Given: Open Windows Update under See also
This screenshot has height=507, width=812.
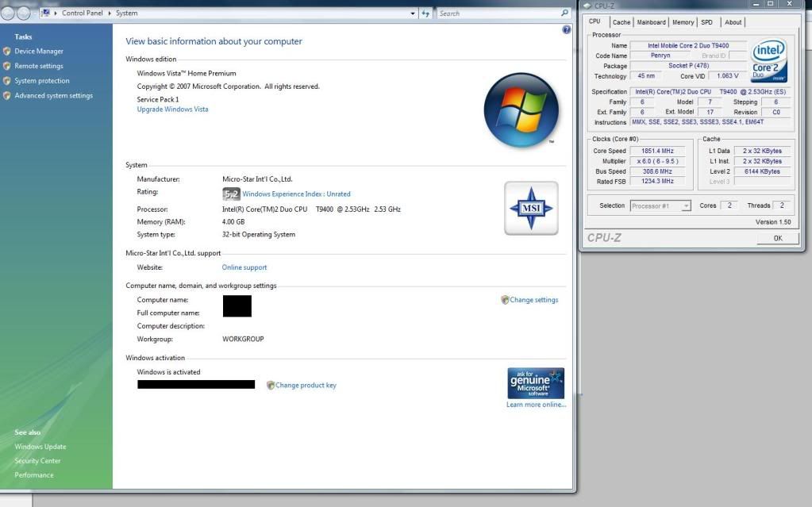Looking at the screenshot, I should pyautogui.click(x=40, y=447).
